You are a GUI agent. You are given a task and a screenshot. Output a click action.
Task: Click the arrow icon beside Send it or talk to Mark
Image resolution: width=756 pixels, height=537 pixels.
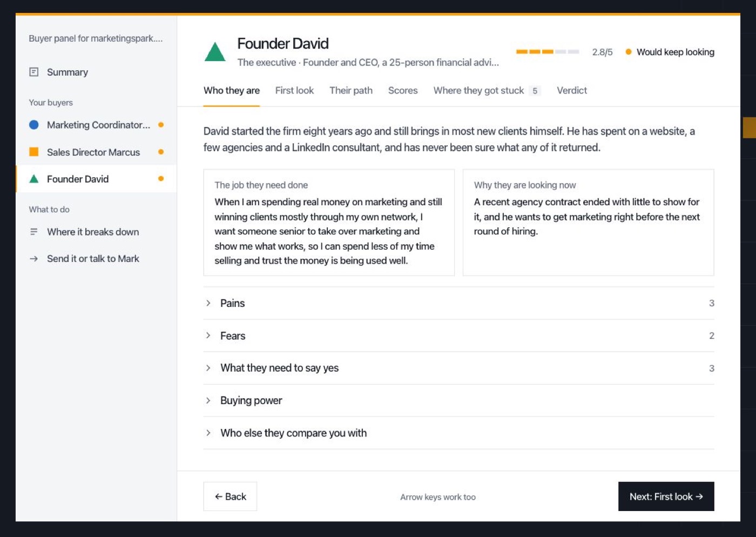tap(33, 259)
